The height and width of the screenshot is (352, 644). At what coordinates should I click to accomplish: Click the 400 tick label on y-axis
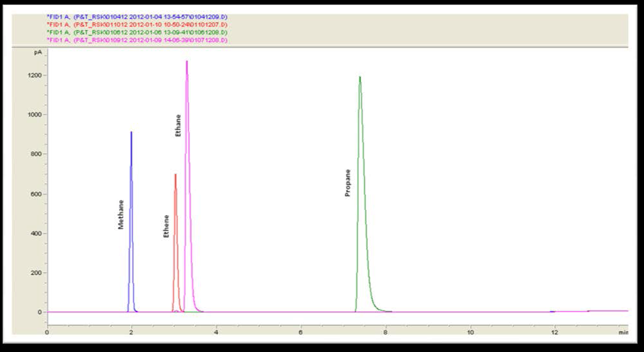(x=37, y=233)
